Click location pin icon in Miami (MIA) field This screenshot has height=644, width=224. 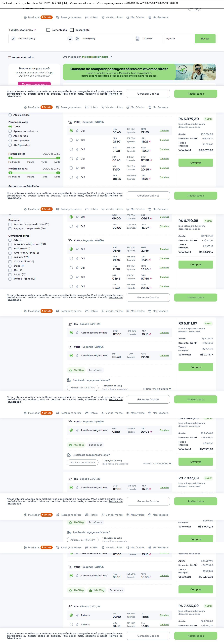point(77,39)
